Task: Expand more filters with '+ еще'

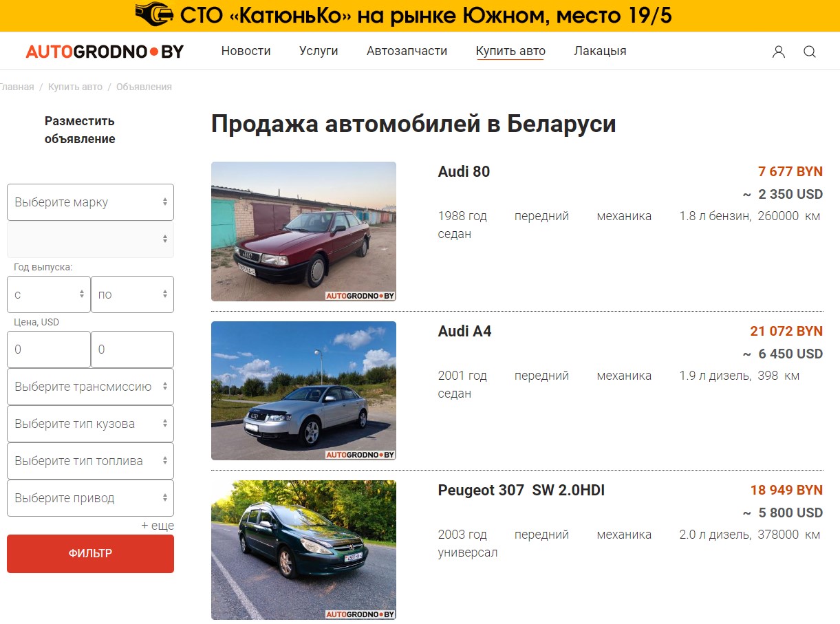Action: tap(158, 526)
